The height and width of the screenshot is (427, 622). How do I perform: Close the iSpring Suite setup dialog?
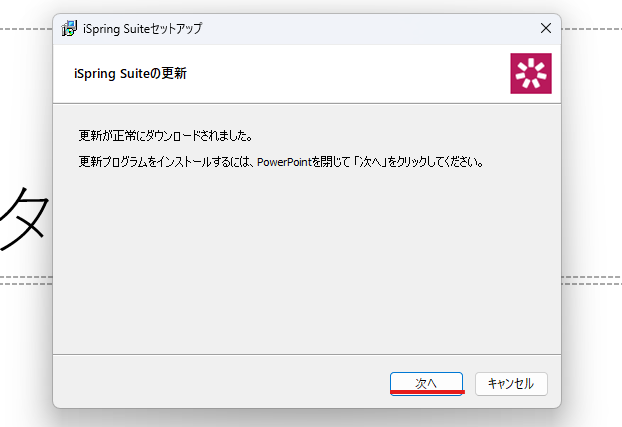[x=546, y=28]
